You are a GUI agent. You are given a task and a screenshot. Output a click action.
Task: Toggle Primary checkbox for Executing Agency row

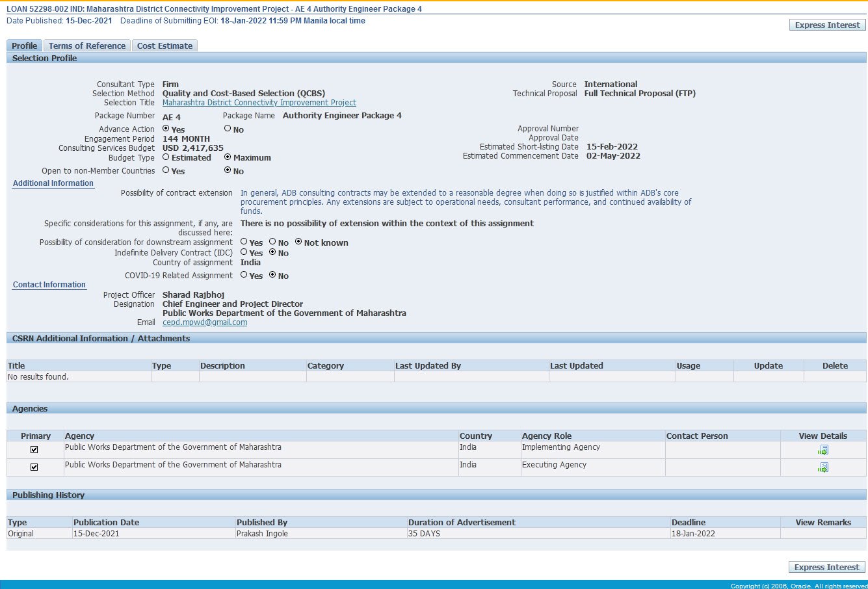(x=34, y=467)
